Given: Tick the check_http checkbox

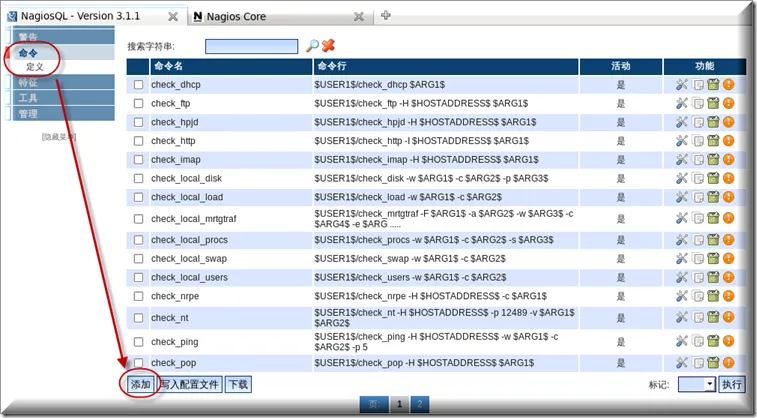Looking at the screenshot, I should click(139, 141).
